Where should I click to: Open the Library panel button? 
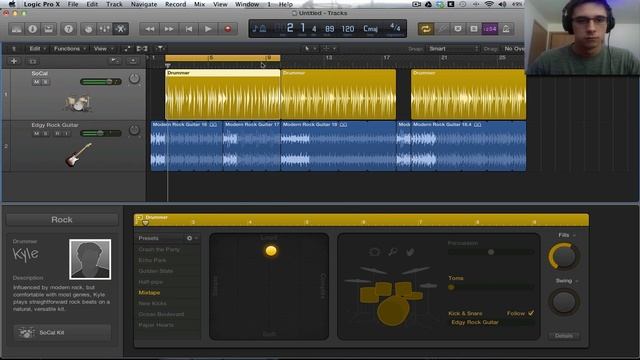(16, 29)
